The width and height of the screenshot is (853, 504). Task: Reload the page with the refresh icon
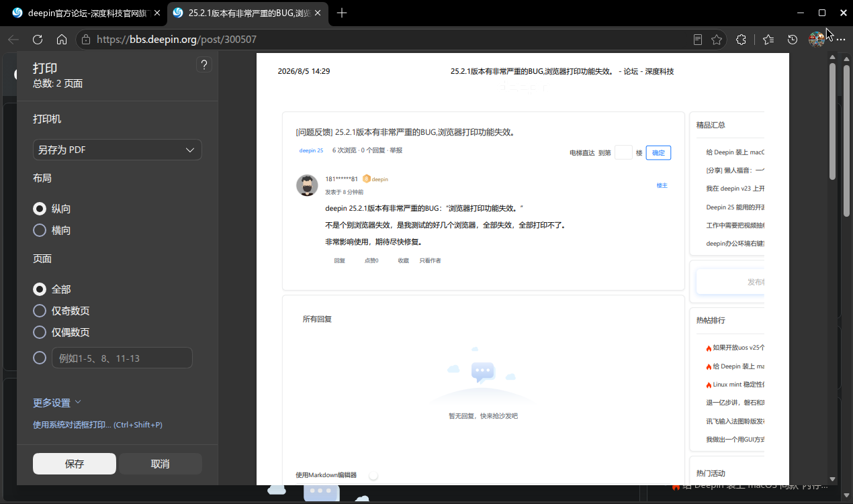(38, 40)
